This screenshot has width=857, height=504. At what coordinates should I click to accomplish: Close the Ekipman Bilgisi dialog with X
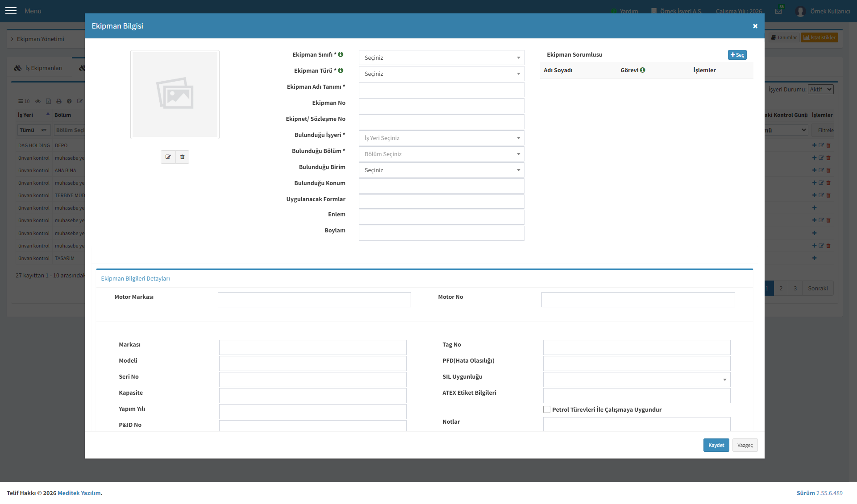pyautogui.click(x=755, y=26)
